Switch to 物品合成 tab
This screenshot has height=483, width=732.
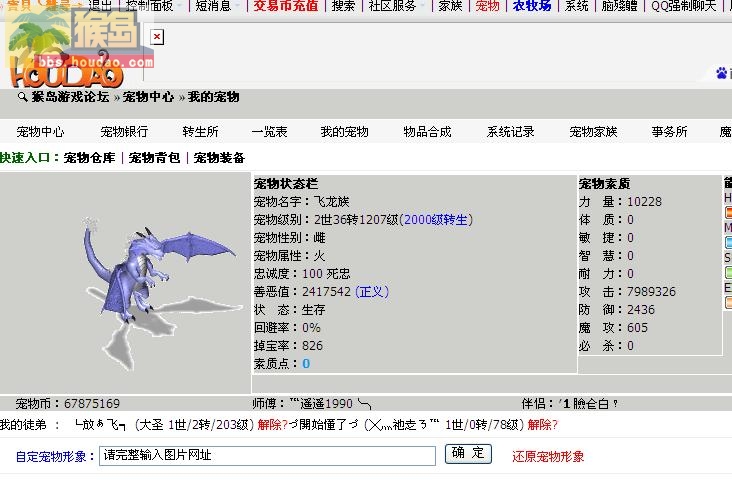tap(427, 132)
